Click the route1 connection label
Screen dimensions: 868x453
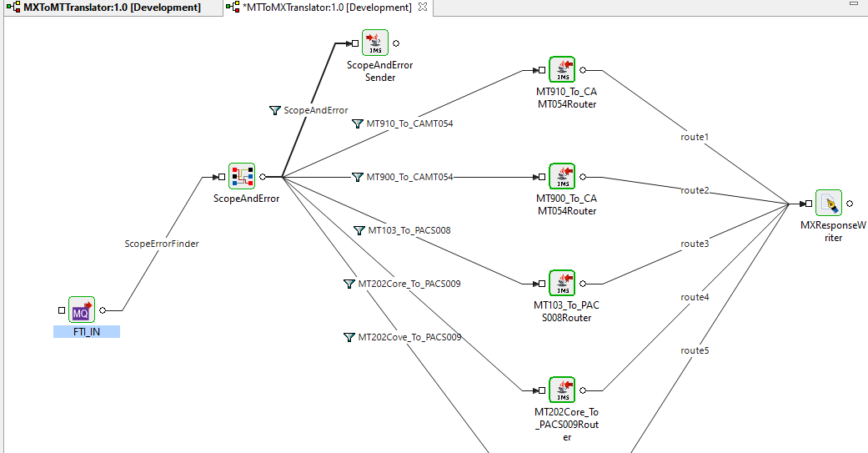[695, 137]
